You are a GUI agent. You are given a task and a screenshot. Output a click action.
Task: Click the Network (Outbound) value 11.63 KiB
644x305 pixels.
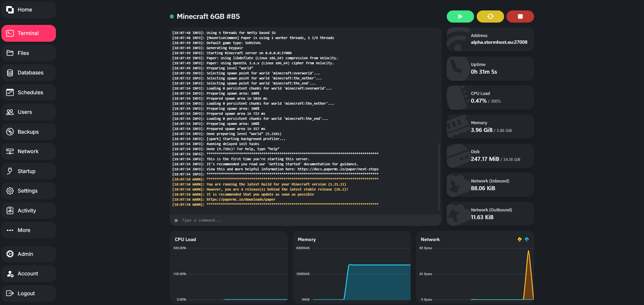point(482,217)
